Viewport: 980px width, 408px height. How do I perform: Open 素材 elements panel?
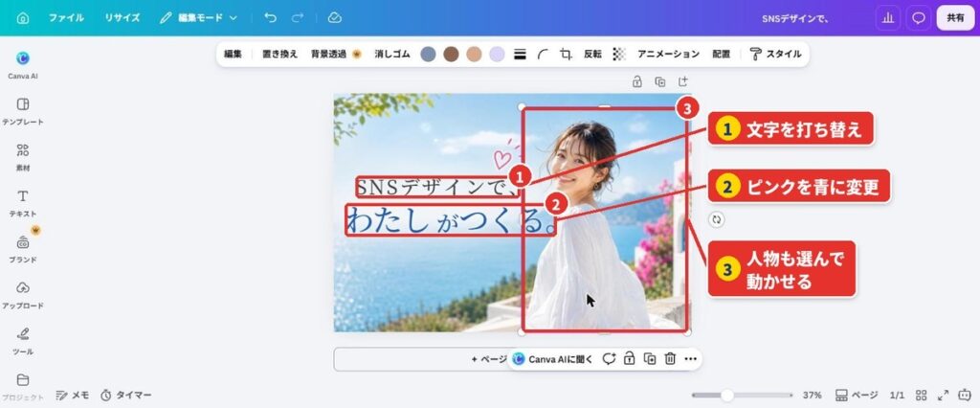23,157
